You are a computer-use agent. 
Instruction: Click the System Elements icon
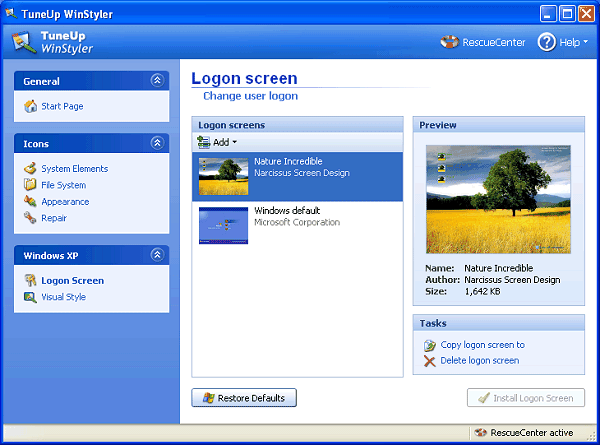30,168
